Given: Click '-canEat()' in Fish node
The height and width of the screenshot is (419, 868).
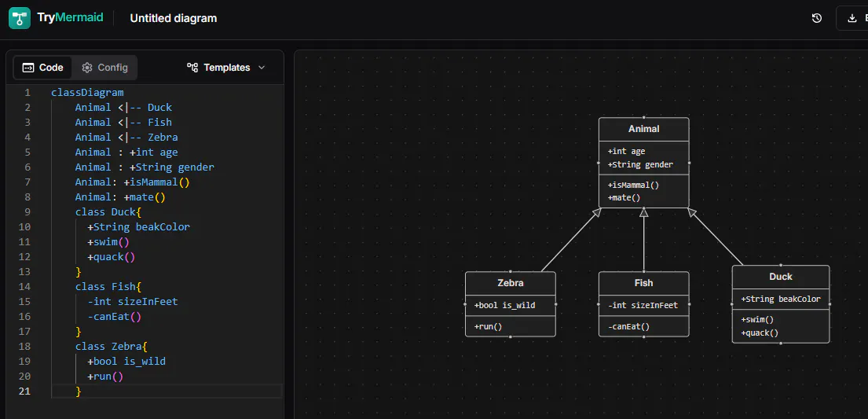Looking at the screenshot, I should coord(628,327).
